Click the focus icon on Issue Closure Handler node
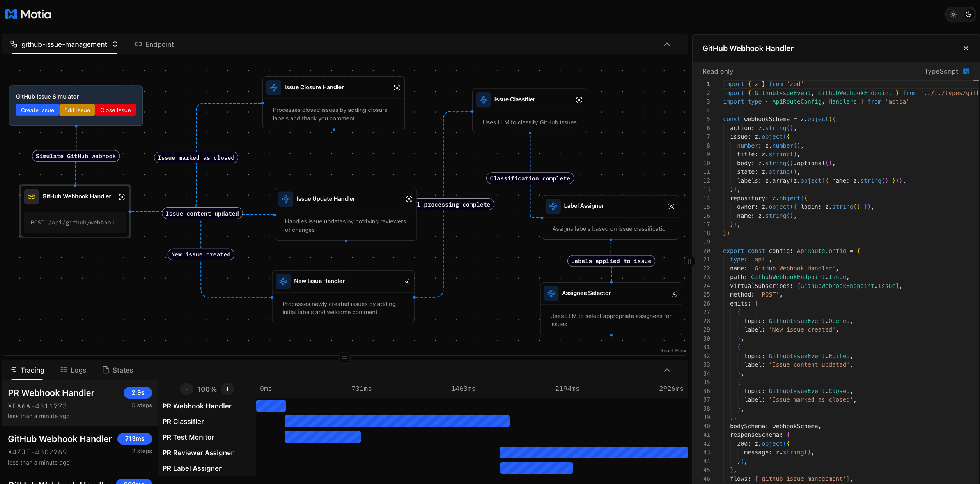Viewport: 980px width, 484px height. 397,88
